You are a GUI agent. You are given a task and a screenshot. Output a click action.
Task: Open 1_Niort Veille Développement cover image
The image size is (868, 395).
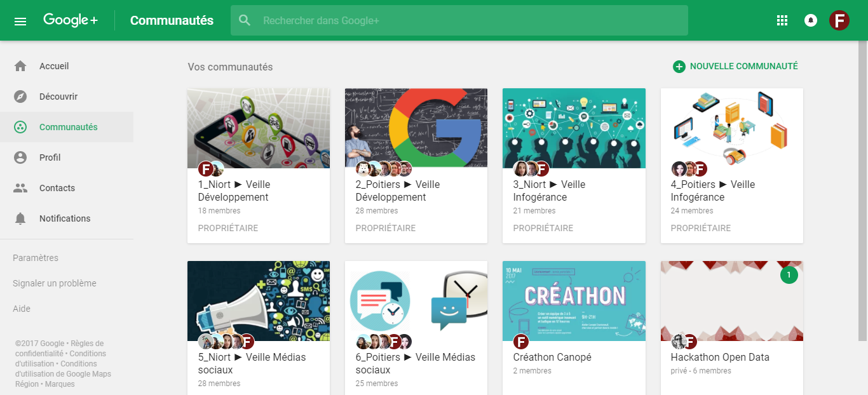tap(259, 128)
